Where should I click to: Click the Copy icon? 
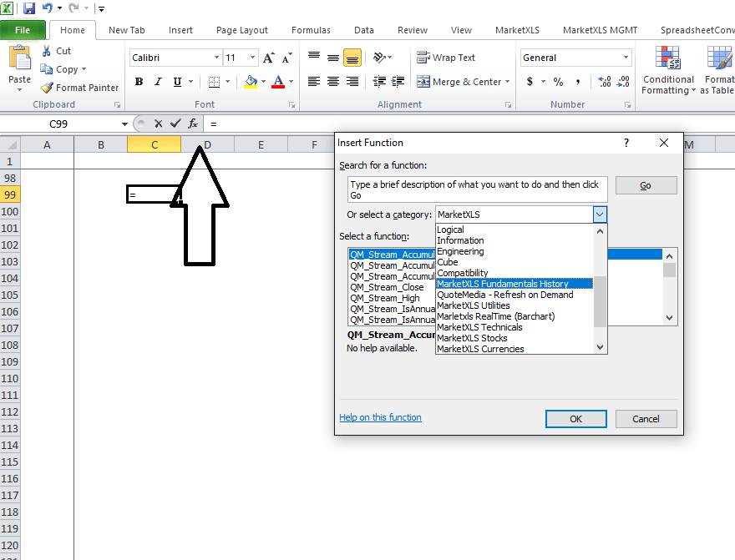47,69
